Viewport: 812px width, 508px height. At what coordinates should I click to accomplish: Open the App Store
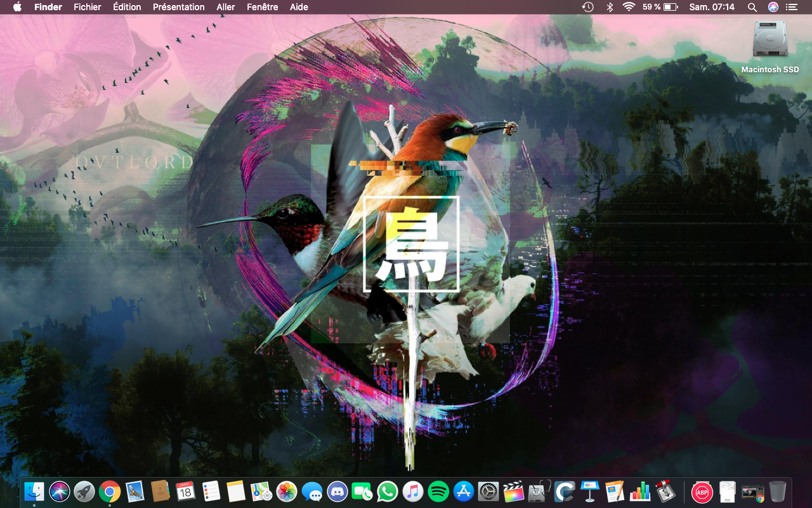click(464, 491)
